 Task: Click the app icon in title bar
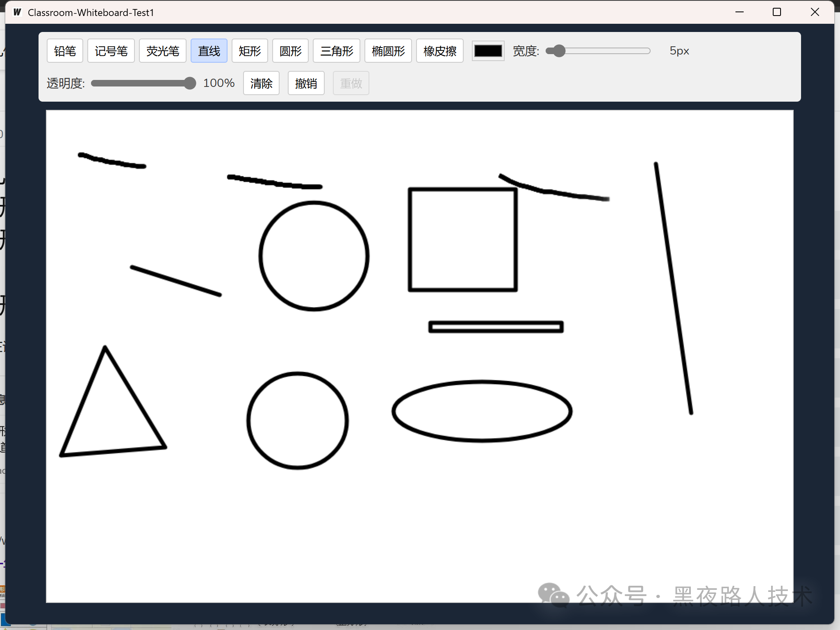point(17,12)
